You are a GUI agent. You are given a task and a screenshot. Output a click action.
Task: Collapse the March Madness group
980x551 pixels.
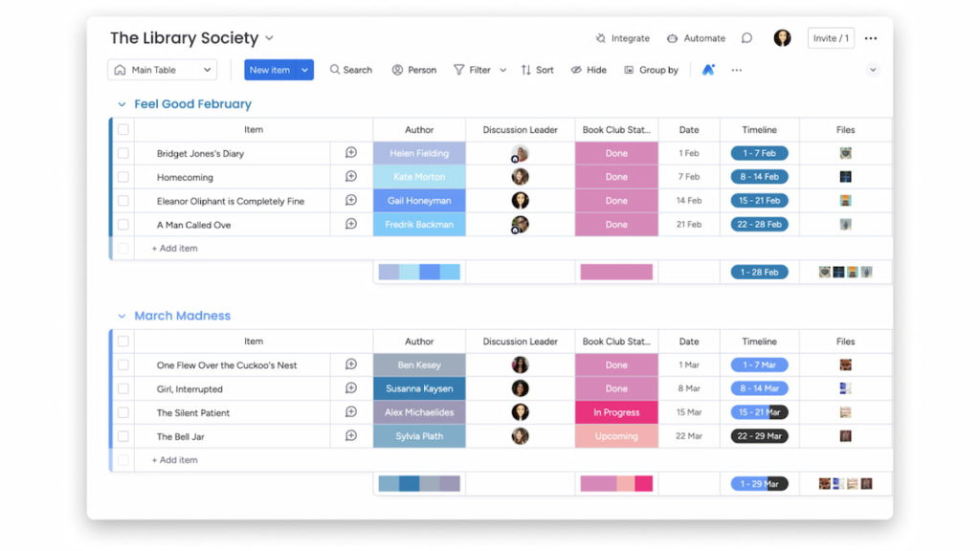coord(120,316)
